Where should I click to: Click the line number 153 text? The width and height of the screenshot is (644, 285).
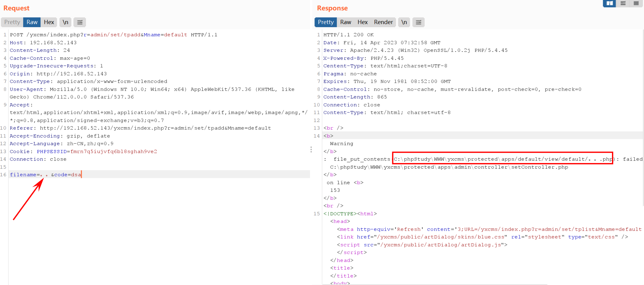click(x=335, y=190)
